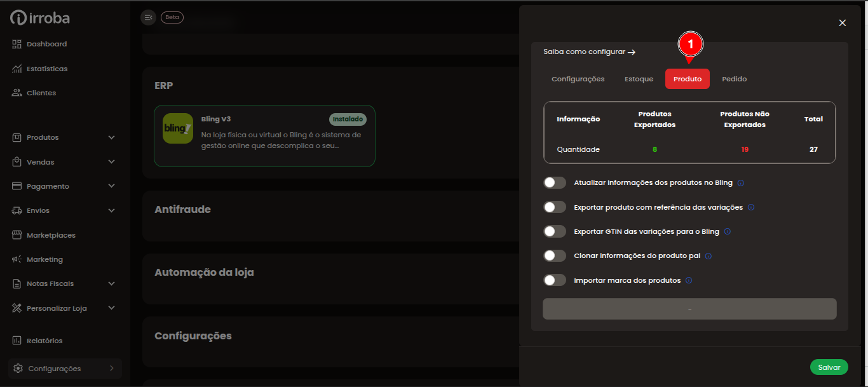The height and width of the screenshot is (387, 868).
Task: Click the irroba logo
Action: click(x=40, y=18)
